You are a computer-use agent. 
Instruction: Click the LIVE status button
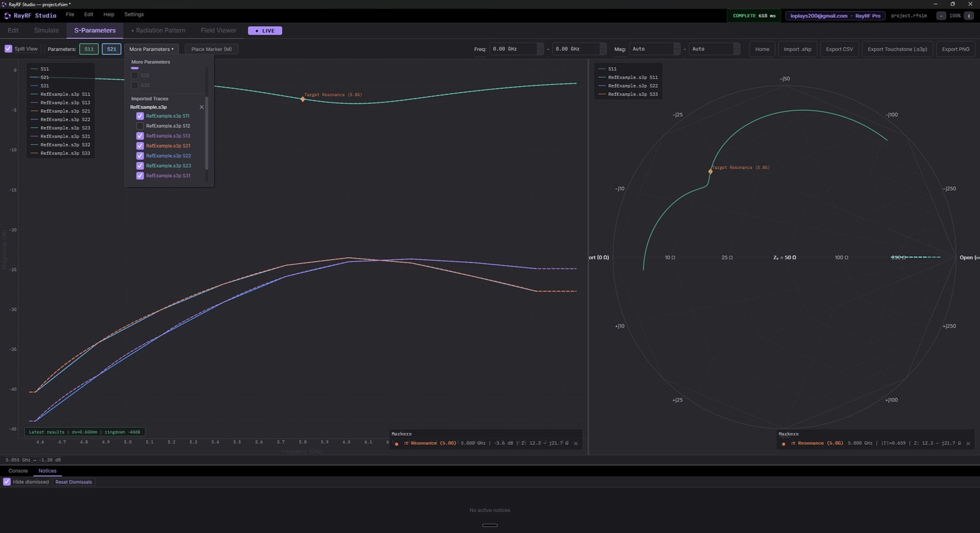(x=265, y=31)
